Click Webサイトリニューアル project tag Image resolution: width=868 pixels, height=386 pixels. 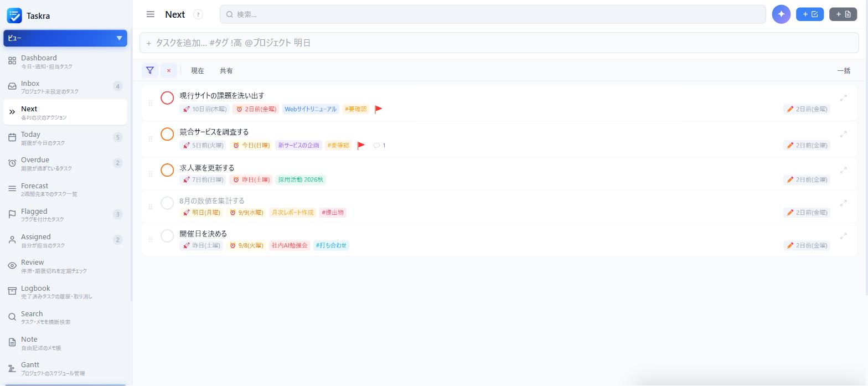pos(311,109)
